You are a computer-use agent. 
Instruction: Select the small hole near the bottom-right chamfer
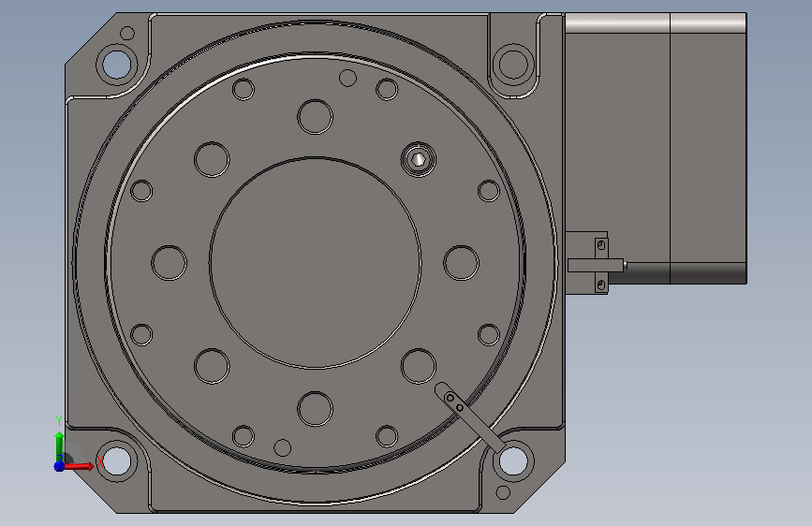(x=503, y=491)
